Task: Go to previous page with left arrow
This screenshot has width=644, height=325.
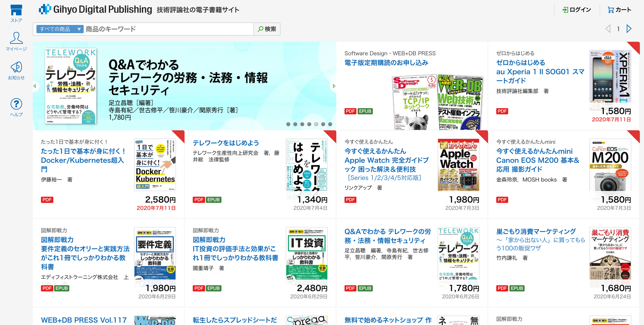Action: pyautogui.click(x=608, y=29)
